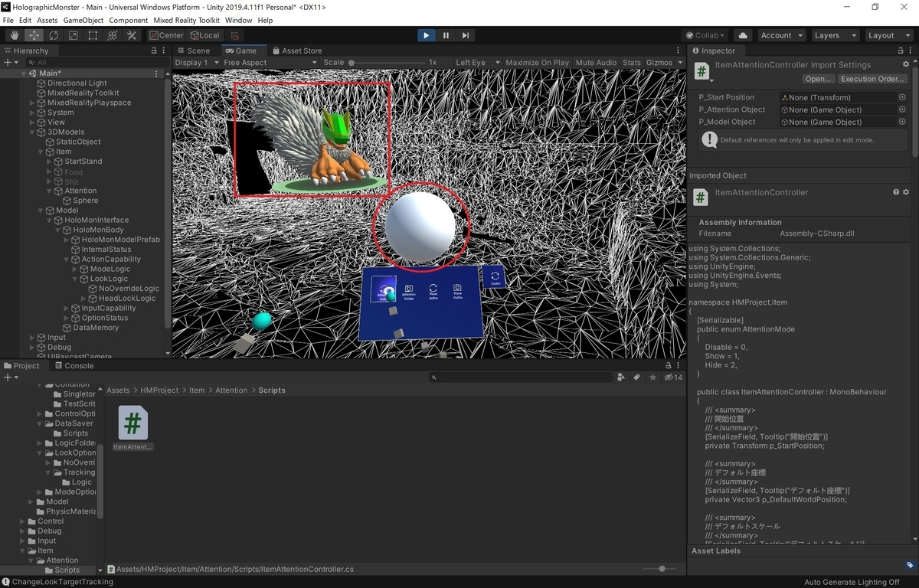919x588 pixels.
Task: Lock the Hierarchy panel
Action: click(x=154, y=51)
